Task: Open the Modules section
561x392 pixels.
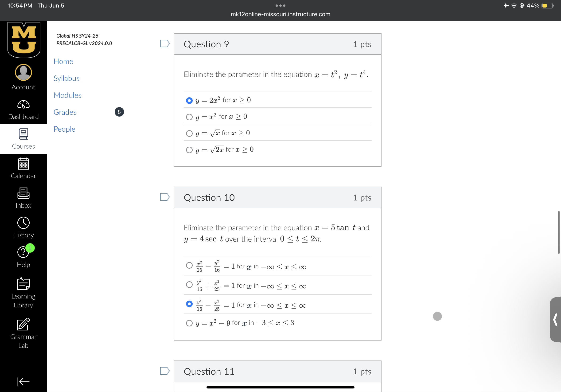Action: [67, 95]
